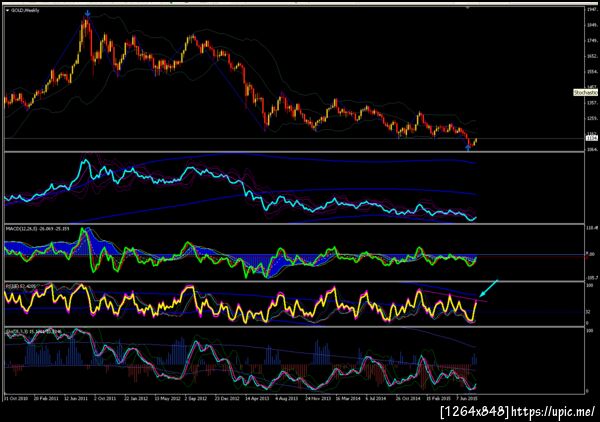Click the 2 Sep 2012 date label

pyautogui.click(x=196, y=398)
